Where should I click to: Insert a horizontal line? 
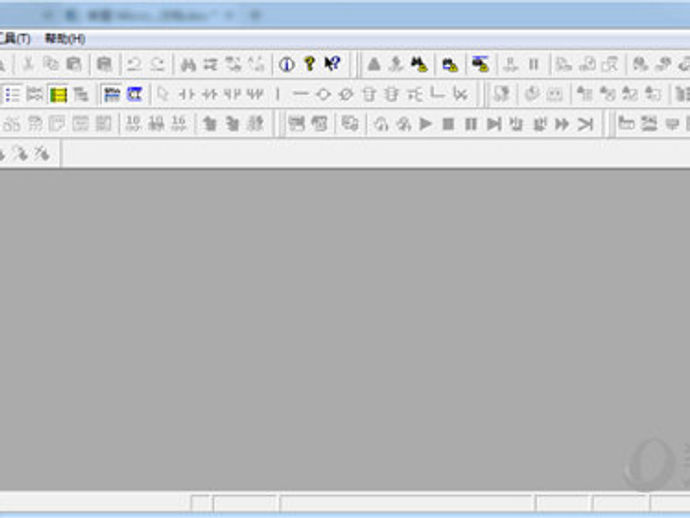301,94
